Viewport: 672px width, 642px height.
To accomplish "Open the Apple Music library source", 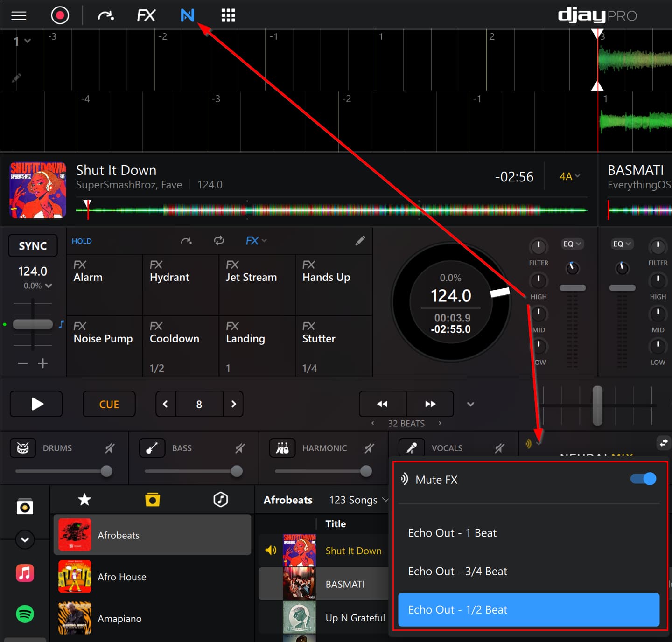I will tap(25, 572).
